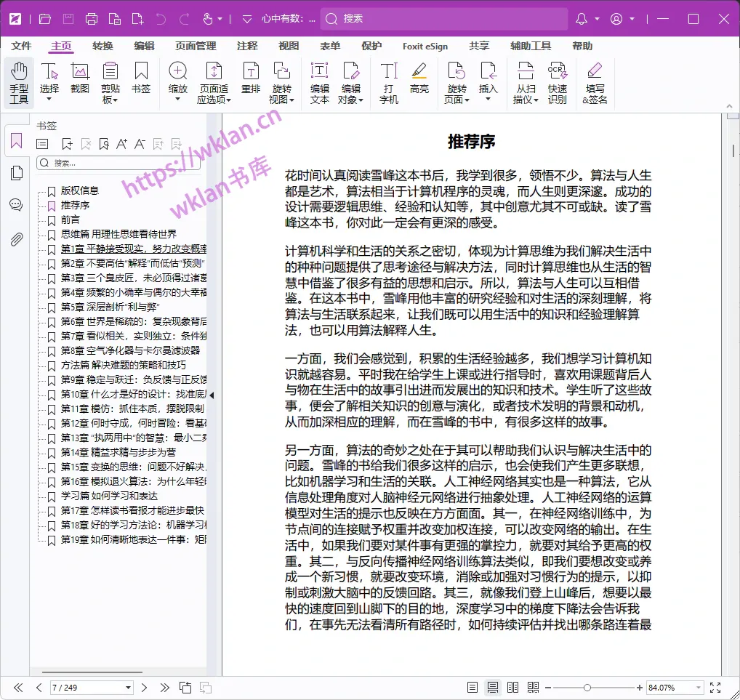Add a new bookmark in the bookmark panel
Screen dimensions: 740x700
(x=66, y=144)
